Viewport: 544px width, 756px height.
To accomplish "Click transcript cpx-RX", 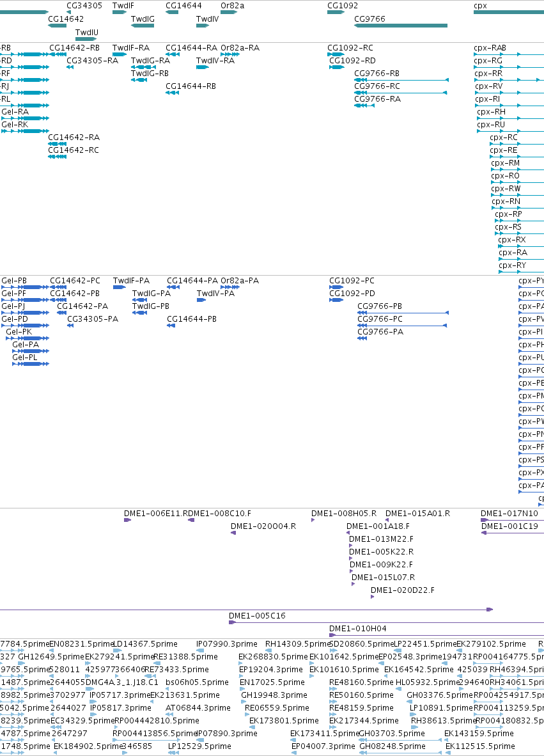I will [x=511, y=240].
